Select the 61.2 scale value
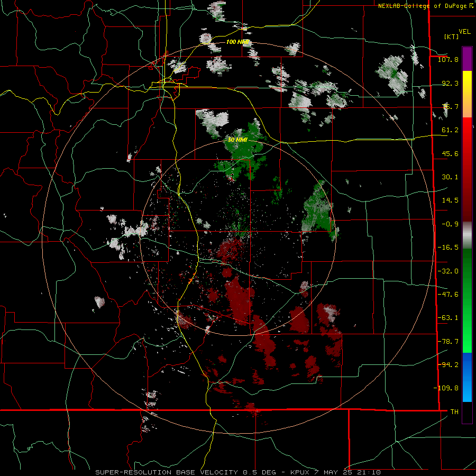The height and width of the screenshot is (476, 476). [450, 130]
